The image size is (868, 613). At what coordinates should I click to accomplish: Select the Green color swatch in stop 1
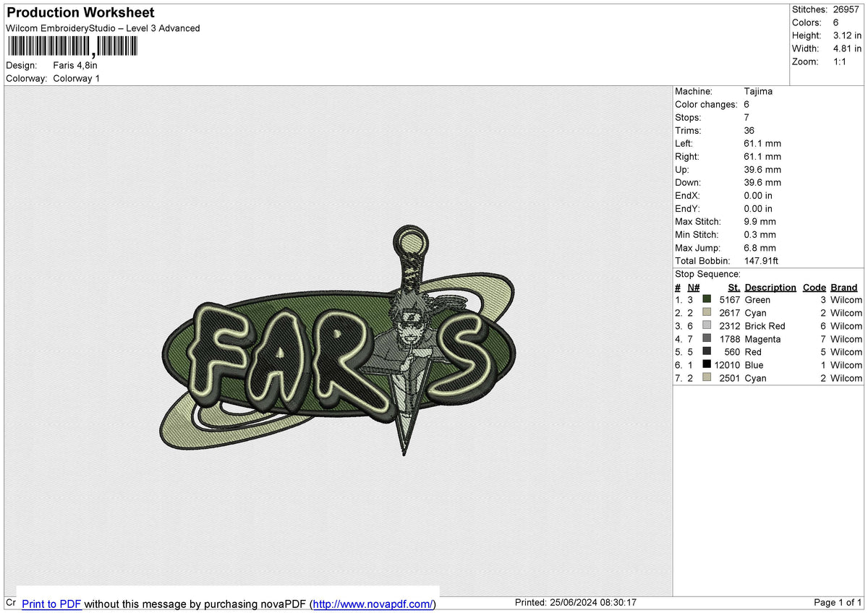click(707, 299)
